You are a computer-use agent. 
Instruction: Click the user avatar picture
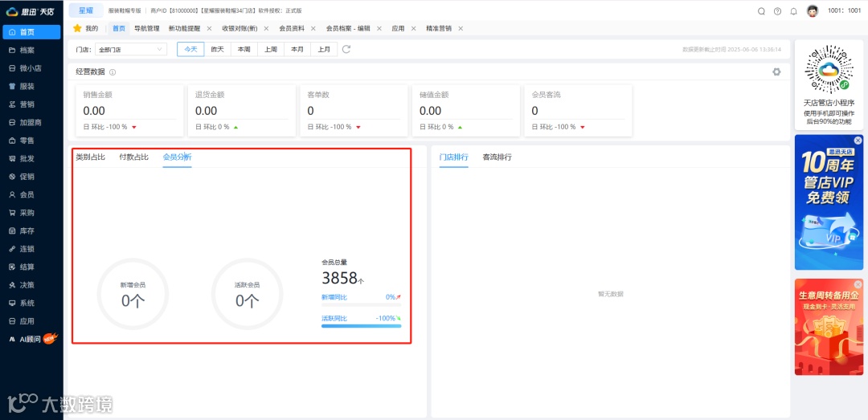pos(812,11)
